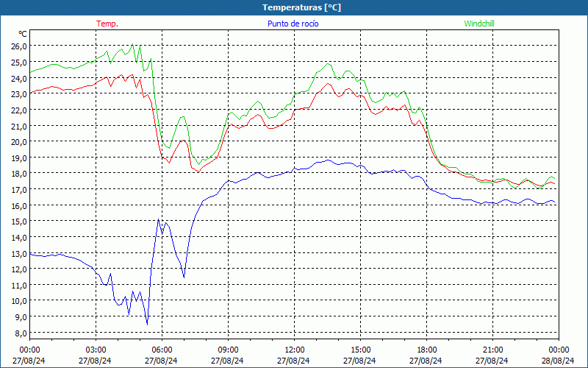The image size is (588, 368).
Task: Click the 10,0 y-axis value
Action: coord(20,301)
